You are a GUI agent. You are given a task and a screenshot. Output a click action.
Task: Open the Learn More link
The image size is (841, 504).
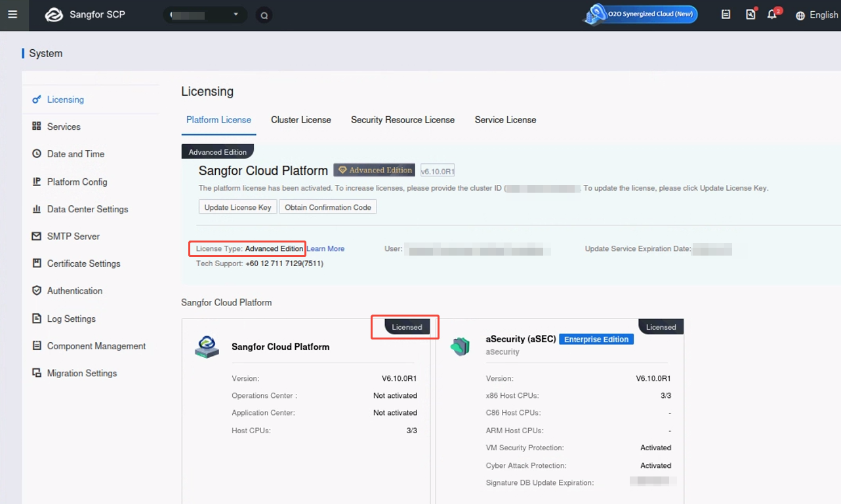325,248
